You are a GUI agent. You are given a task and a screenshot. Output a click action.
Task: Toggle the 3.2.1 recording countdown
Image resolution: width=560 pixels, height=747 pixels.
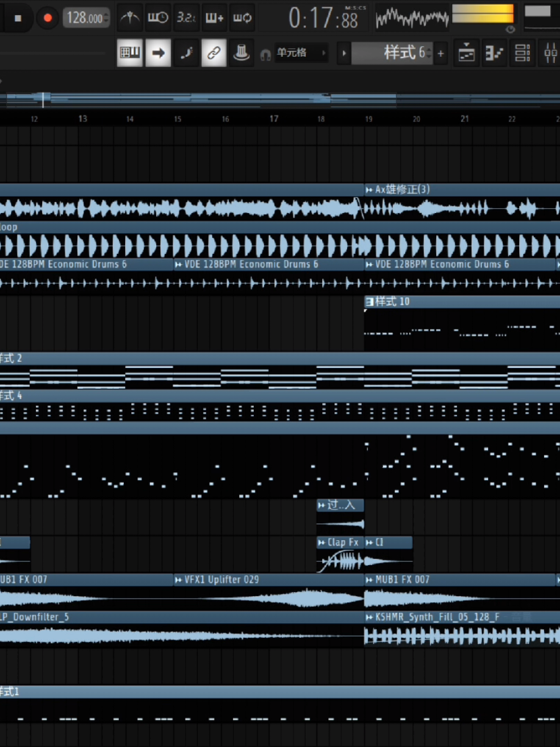186,18
